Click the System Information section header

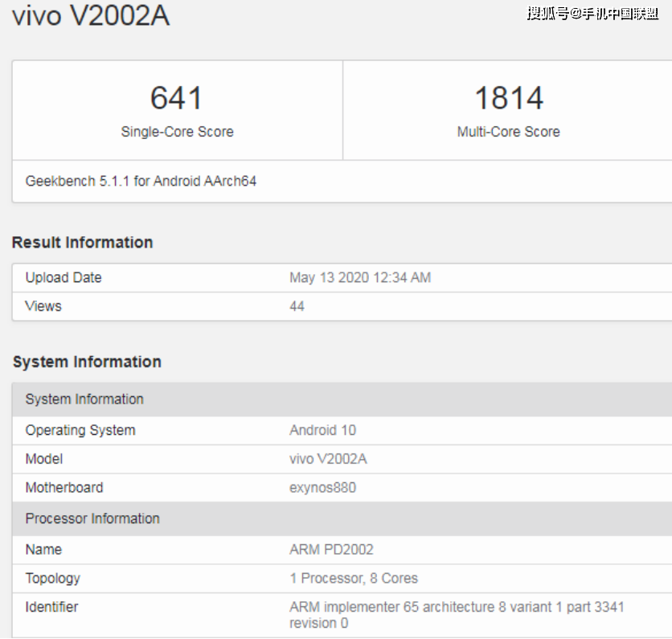87,362
